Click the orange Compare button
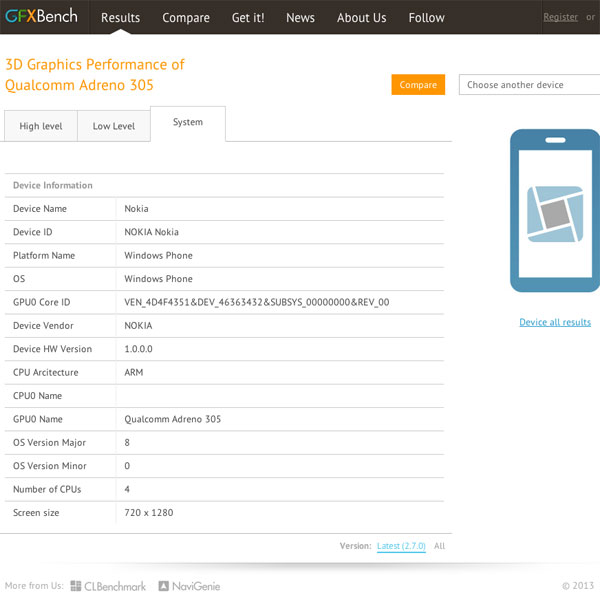This screenshot has width=600, height=606. [x=418, y=85]
